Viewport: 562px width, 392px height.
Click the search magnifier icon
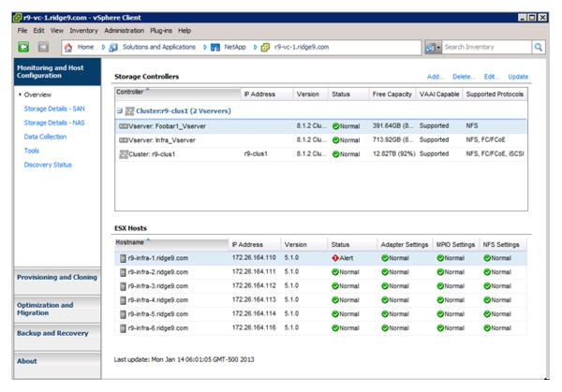[539, 47]
